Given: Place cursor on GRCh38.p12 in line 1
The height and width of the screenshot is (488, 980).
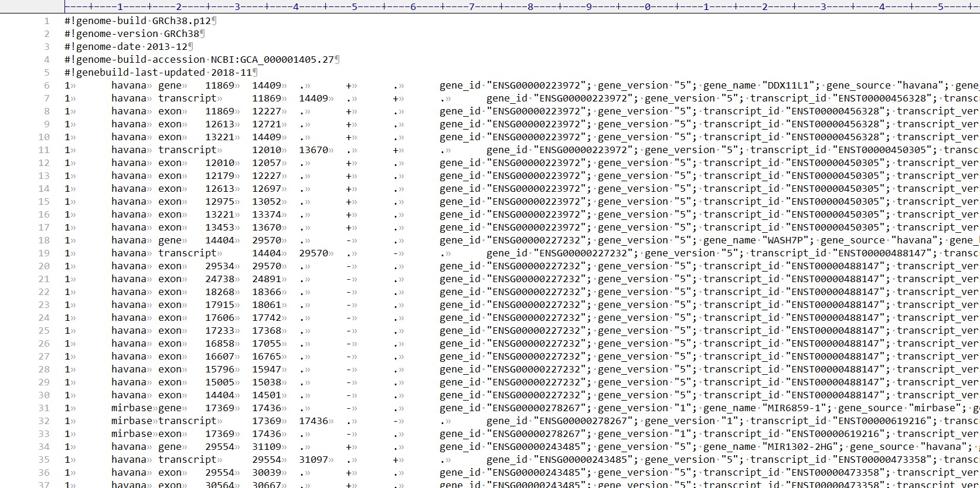Looking at the screenshot, I should (x=181, y=21).
